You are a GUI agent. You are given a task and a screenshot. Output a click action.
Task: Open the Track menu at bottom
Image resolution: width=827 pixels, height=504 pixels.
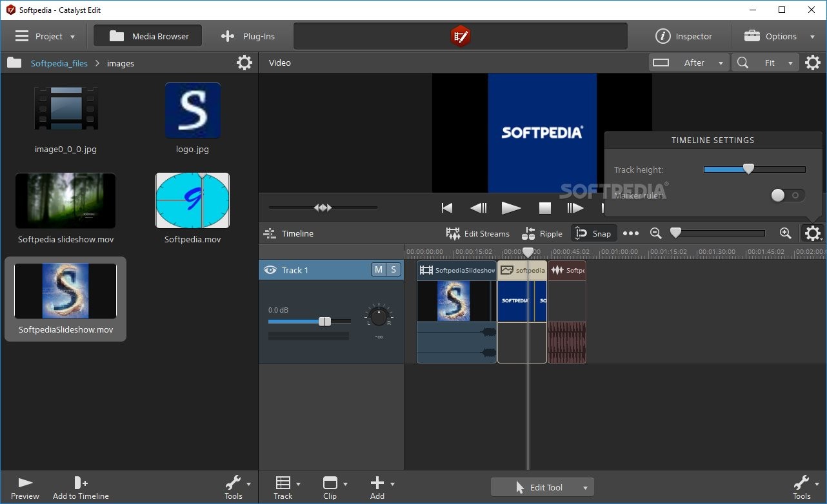coord(286,488)
